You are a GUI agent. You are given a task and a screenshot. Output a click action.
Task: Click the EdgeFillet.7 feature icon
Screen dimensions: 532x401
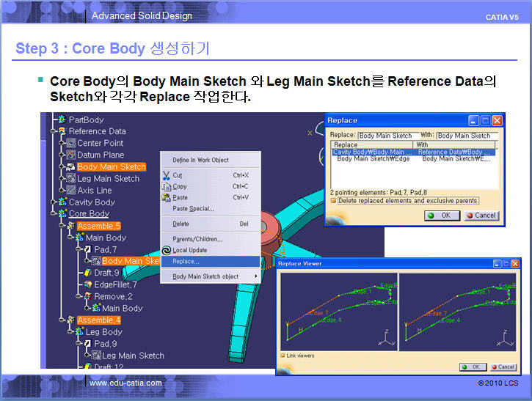pyautogui.click(x=87, y=284)
